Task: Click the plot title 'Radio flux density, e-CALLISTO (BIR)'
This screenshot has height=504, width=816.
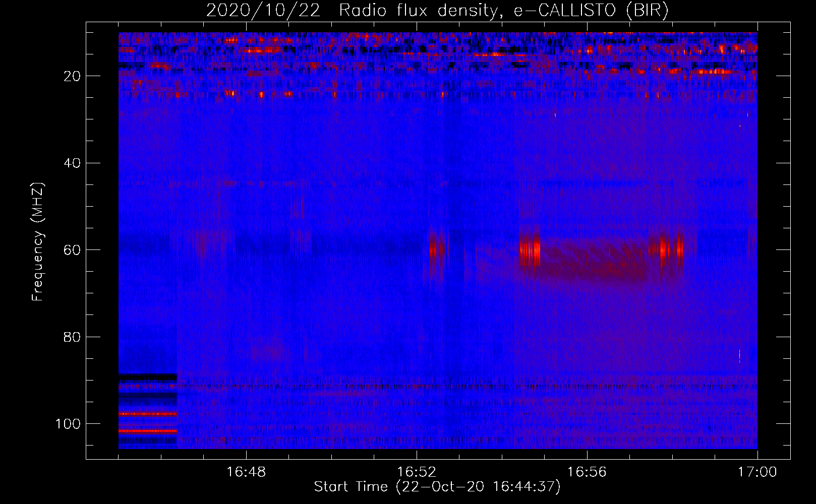Action: coord(503,11)
